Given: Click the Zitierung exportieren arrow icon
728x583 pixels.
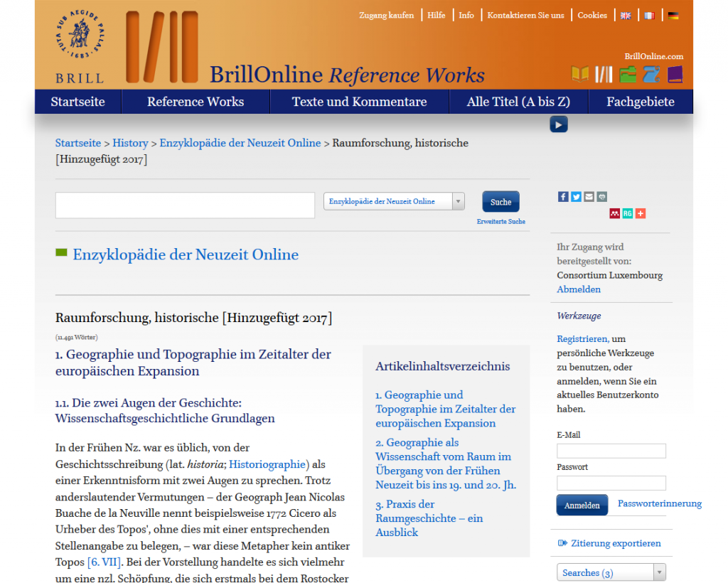Looking at the screenshot, I should (562, 543).
